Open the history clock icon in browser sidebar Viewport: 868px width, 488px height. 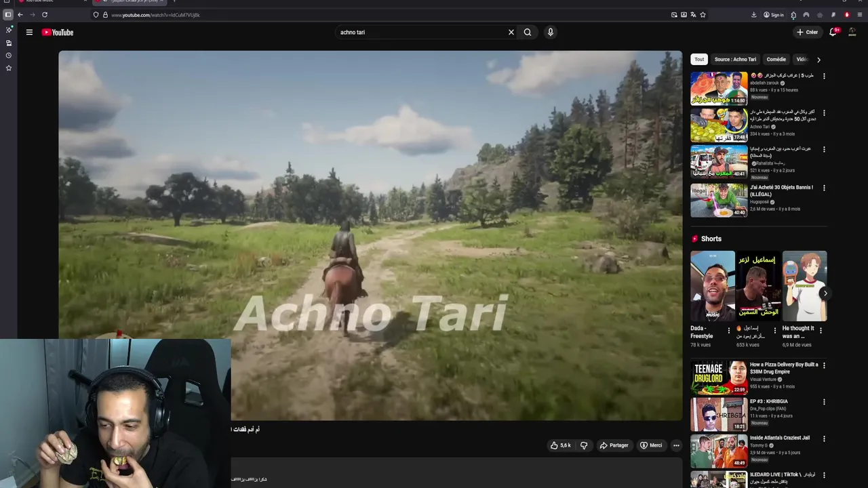click(x=9, y=56)
